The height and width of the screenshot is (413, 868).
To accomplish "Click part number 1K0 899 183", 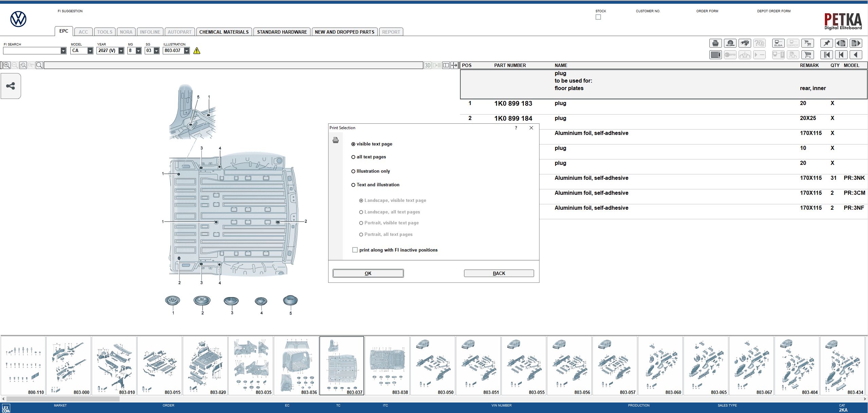I will [513, 104].
